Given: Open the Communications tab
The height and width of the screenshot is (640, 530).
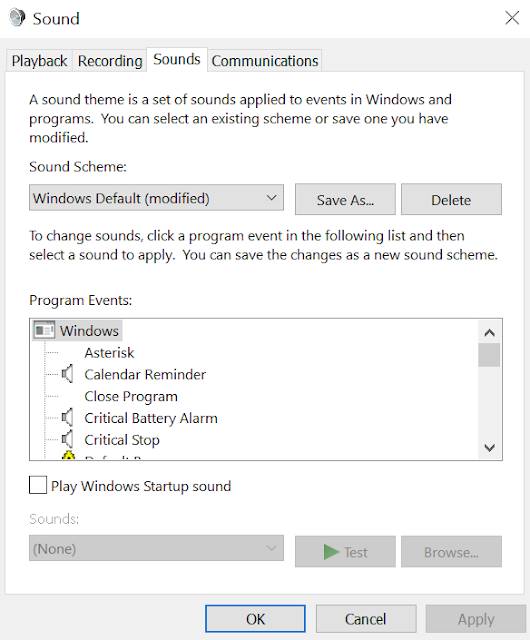Looking at the screenshot, I should (265, 61).
